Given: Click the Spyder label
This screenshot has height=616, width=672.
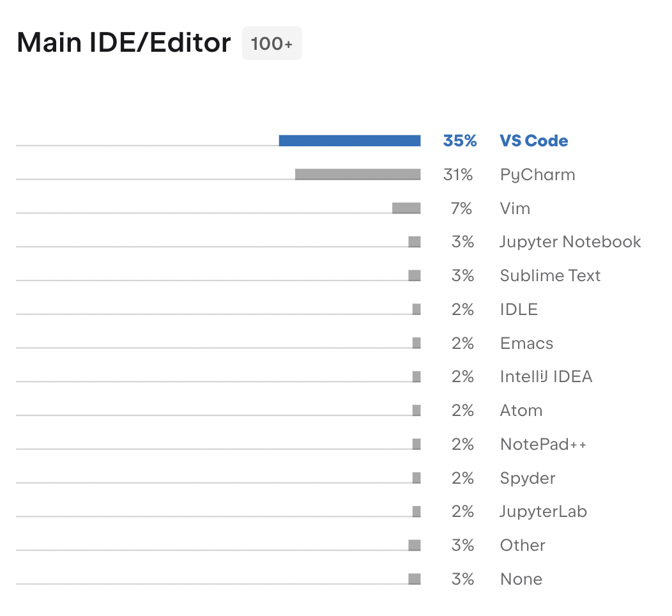Looking at the screenshot, I should tap(528, 479).
